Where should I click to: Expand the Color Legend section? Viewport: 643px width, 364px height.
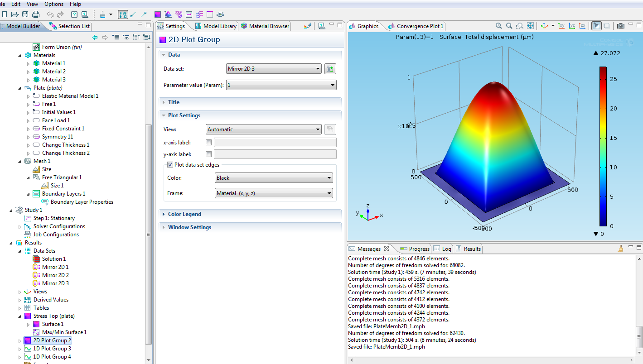click(184, 214)
